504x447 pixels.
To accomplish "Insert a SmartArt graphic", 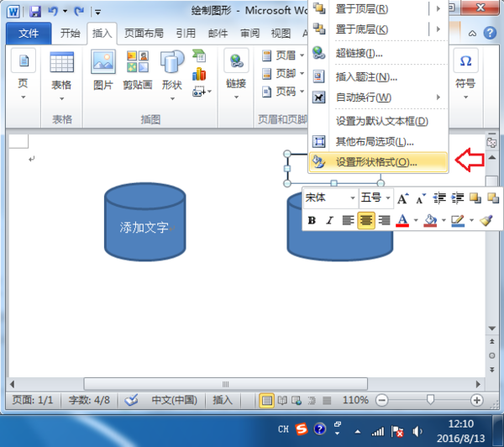I will [x=199, y=55].
